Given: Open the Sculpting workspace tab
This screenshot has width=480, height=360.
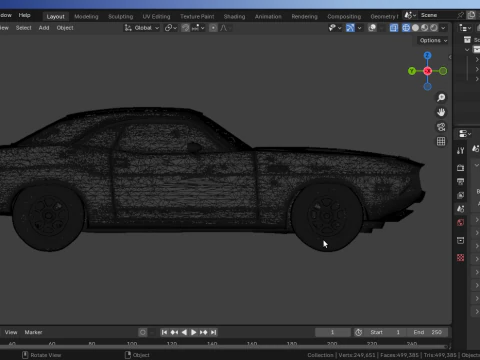Looking at the screenshot, I should click(x=120, y=16).
